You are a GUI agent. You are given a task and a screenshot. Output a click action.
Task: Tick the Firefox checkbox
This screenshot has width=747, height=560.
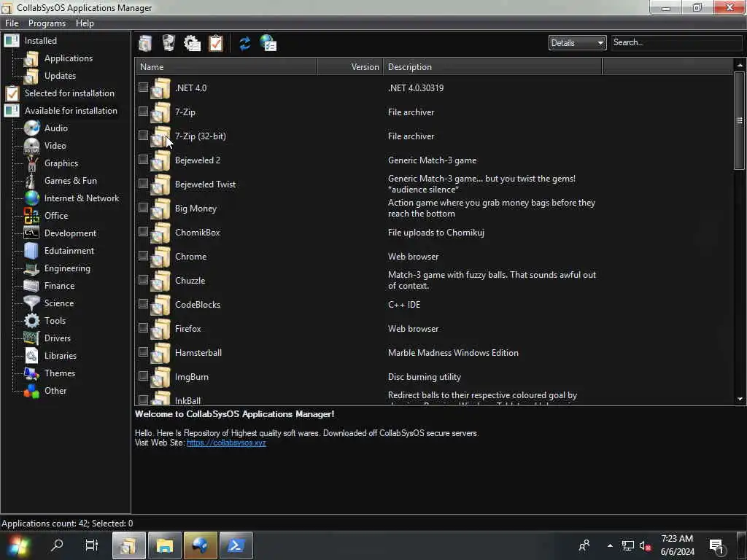coord(143,327)
